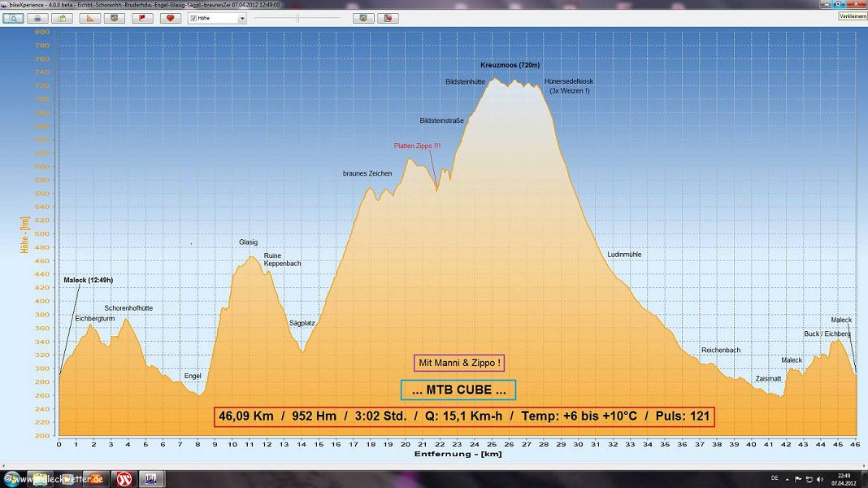The height and width of the screenshot is (488, 868).
Task: Click the shield icon right of the slider
Action: click(363, 18)
